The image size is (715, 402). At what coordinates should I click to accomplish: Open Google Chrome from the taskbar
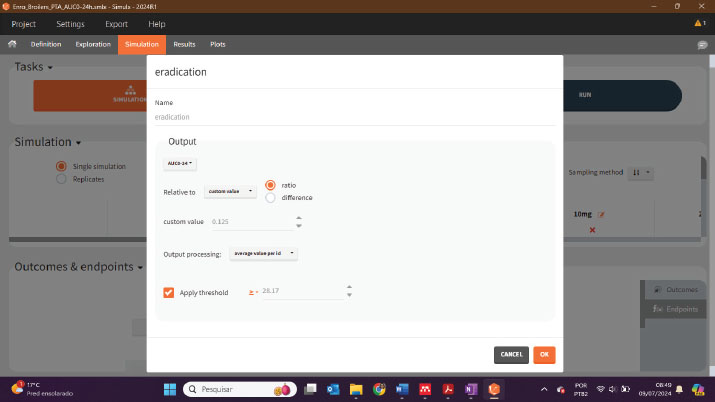[379, 388]
